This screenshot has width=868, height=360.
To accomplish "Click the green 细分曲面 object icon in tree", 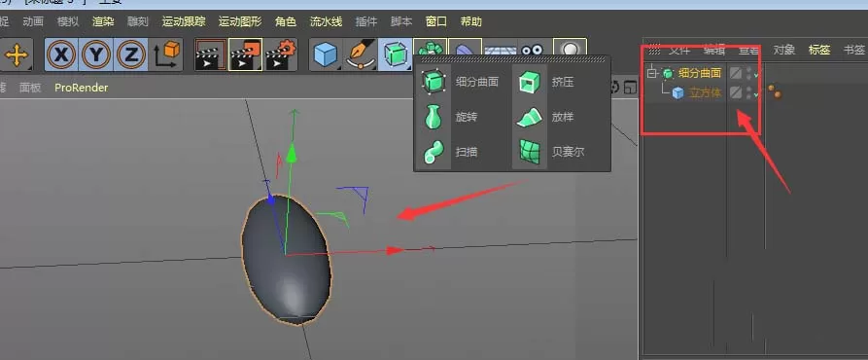I will click(x=668, y=73).
